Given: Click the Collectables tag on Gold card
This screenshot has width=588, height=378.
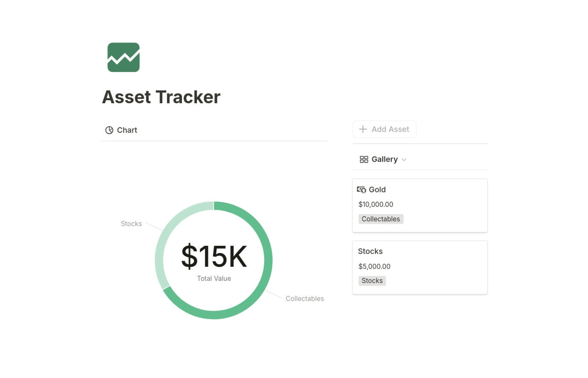Looking at the screenshot, I should [x=380, y=219].
